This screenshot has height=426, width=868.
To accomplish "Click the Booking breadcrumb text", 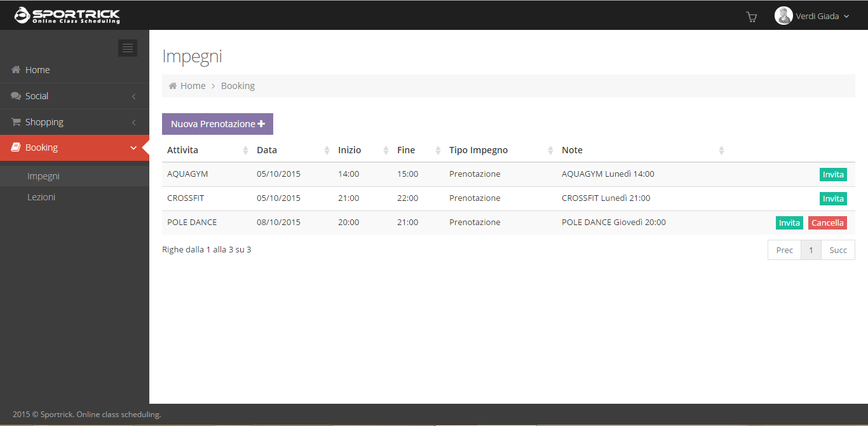I will pyautogui.click(x=238, y=86).
